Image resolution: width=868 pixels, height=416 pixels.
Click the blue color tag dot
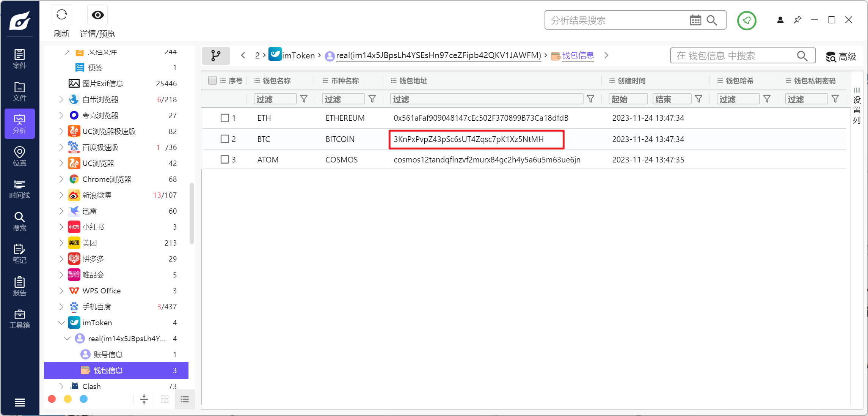pos(84,399)
